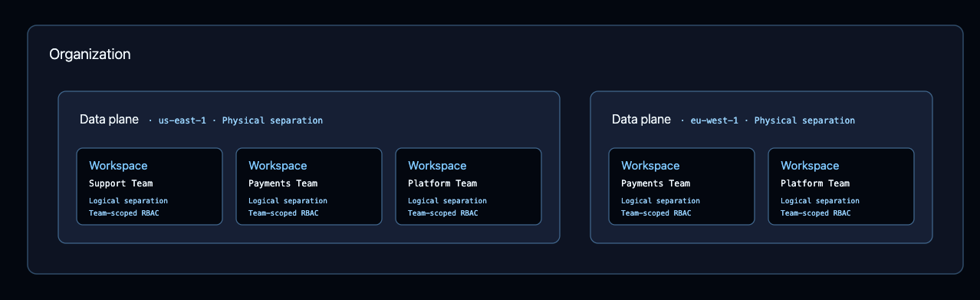Click Team-scoped RBAC in us-east-1 Platform card

pos(442,213)
